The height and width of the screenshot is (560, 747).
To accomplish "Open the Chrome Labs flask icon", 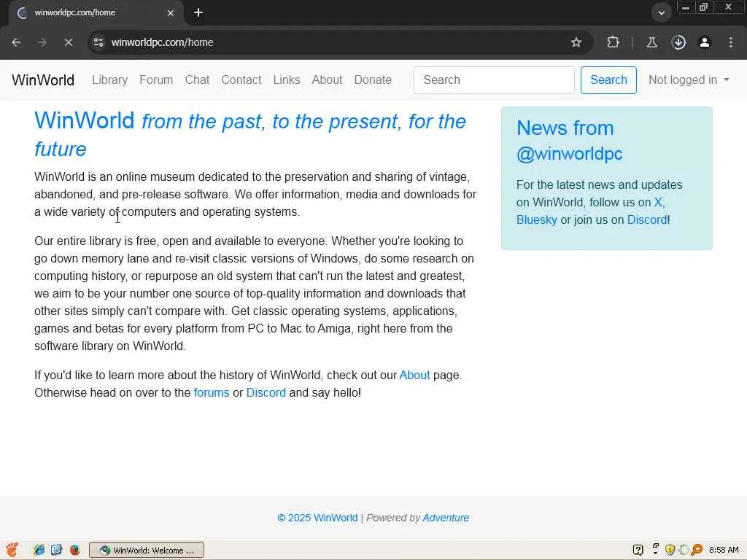I will [x=652, y=42].
